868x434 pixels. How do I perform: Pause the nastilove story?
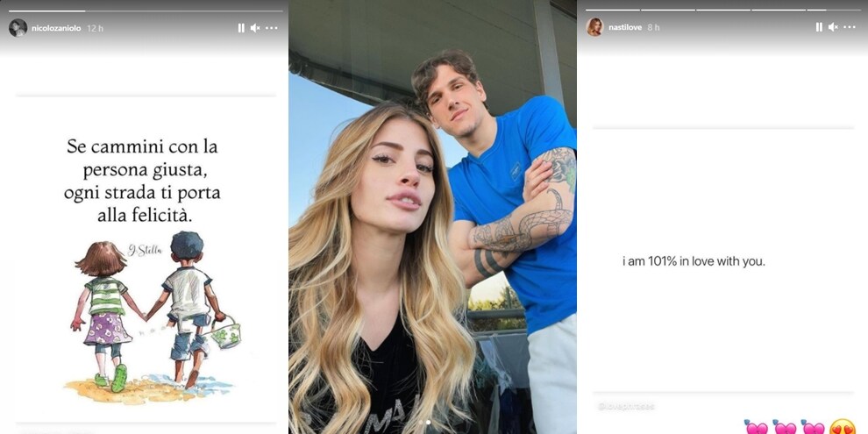click(x=819, y=27)
